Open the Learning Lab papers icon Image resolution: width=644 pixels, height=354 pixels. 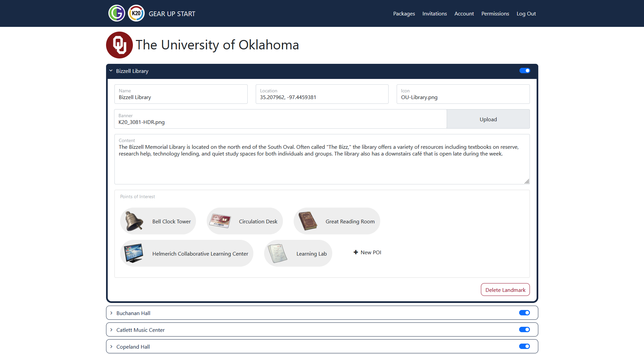coord(278,253)
